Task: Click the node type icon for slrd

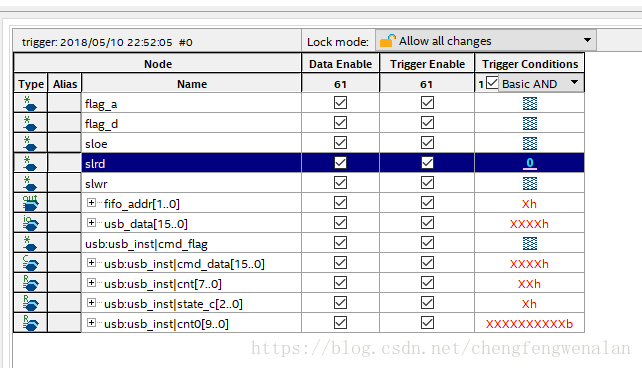Action: 29,163
